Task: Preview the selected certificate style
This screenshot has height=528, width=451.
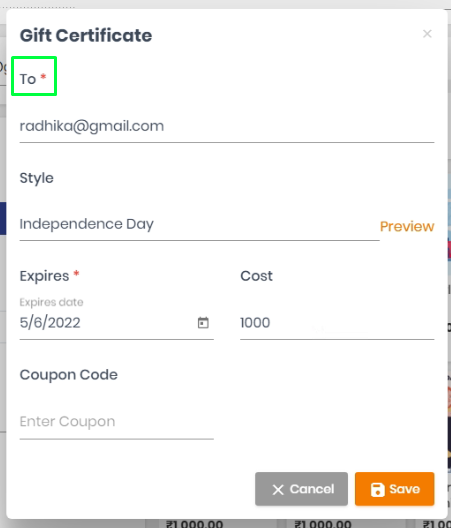Action: (407, 226)
